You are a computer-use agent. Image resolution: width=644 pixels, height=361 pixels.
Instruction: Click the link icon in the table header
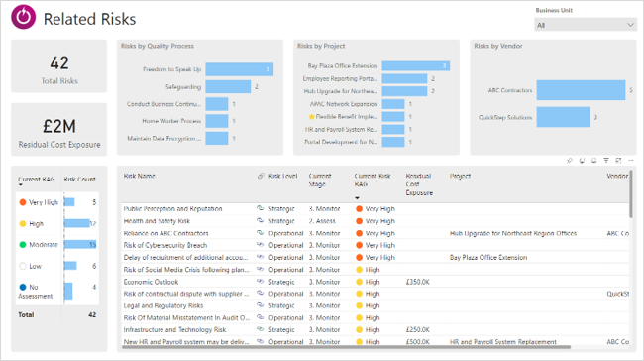pos(261,176)
